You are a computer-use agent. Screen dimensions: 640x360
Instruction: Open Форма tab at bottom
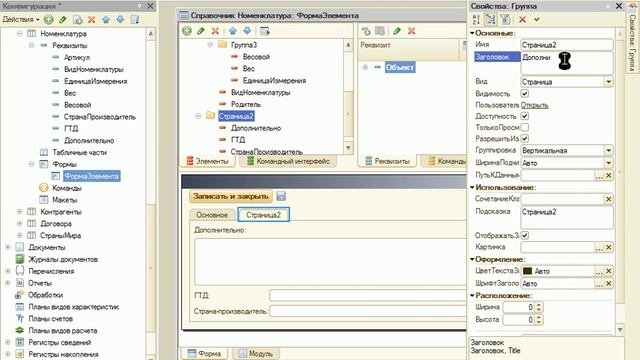204,353
